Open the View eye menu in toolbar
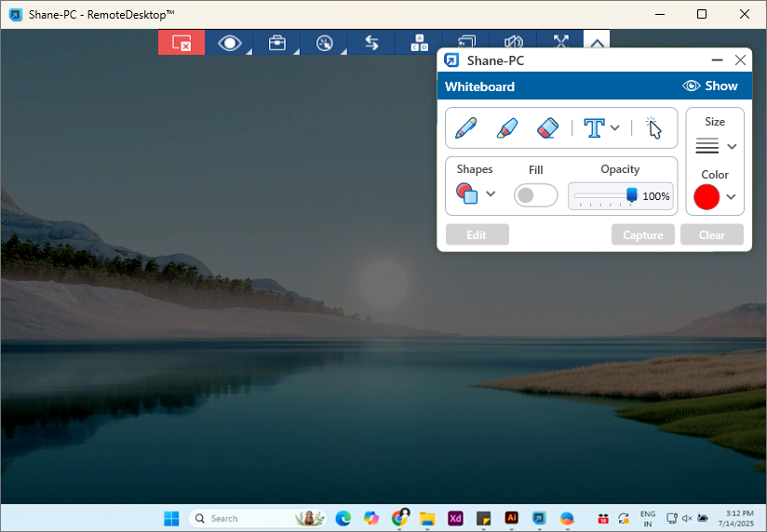The image size is (767, 532). [x=229, y=43]
